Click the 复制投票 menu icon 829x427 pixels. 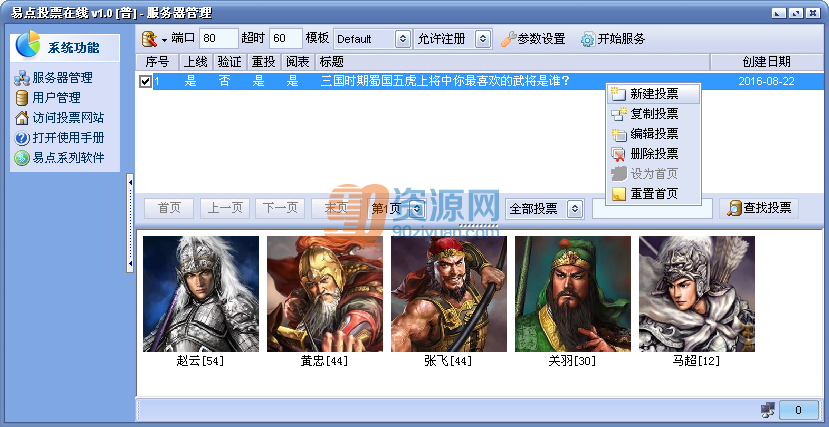618,114
